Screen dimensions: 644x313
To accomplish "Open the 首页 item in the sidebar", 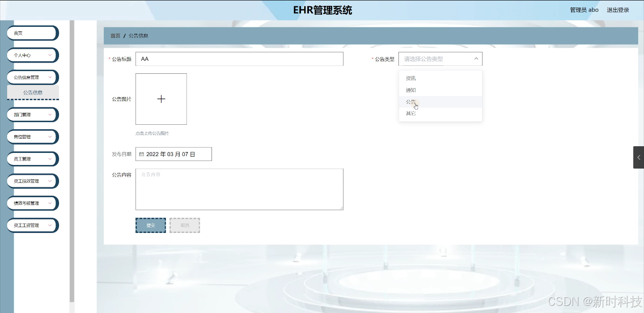I will pyautogui.click(x=32, y=33).
